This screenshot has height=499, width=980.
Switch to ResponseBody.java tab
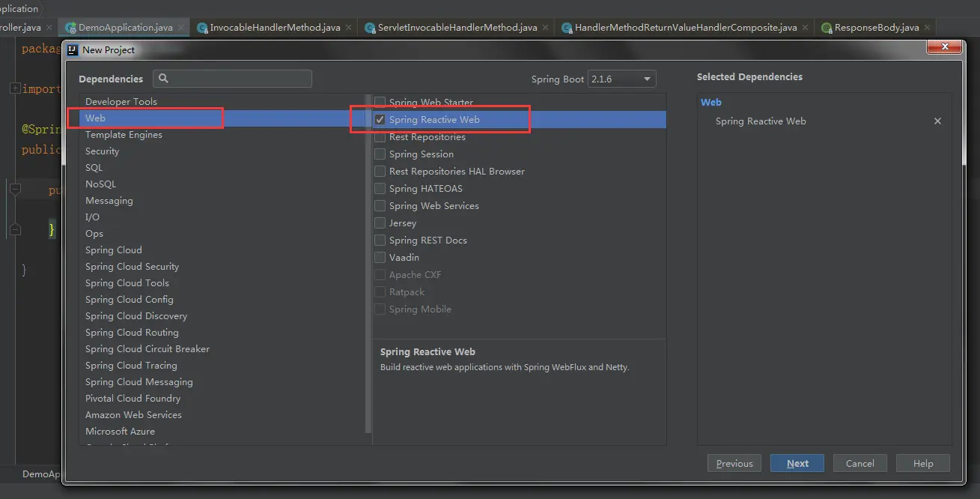[877, 28]
